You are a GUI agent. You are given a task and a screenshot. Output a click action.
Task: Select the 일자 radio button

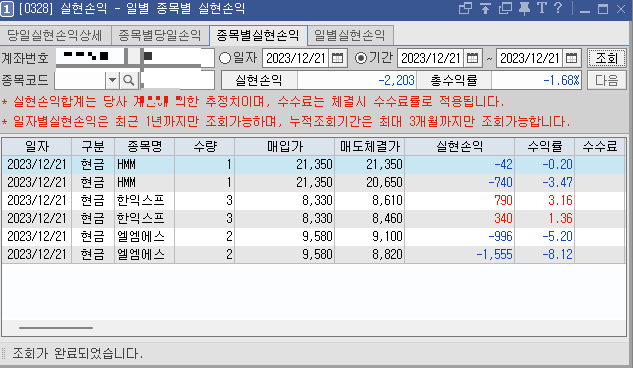tap(225, 59)
